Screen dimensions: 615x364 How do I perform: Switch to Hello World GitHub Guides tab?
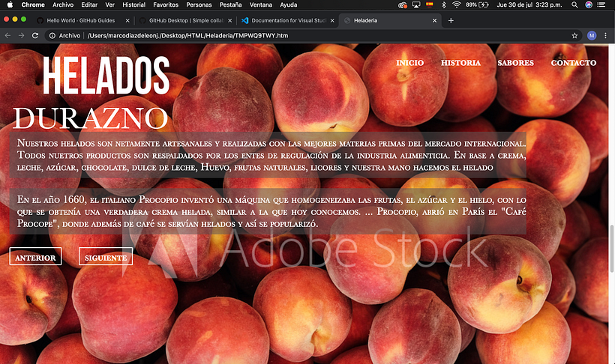point(81,20)
